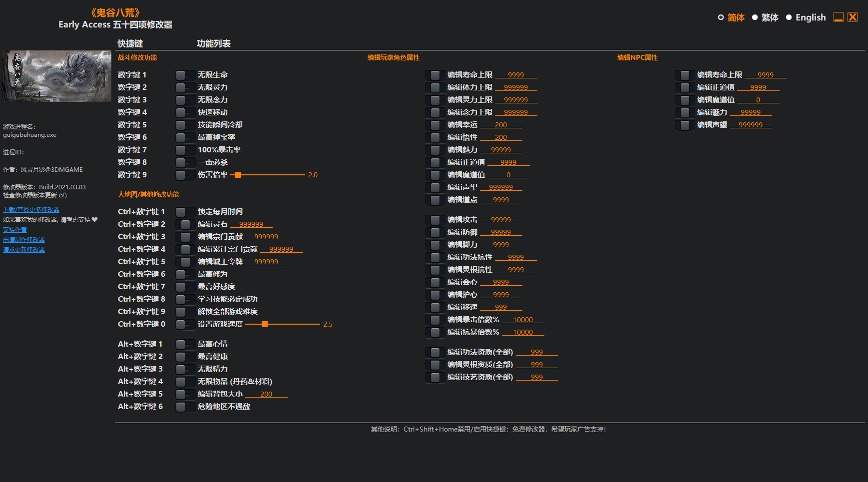Toggle 设置游戏速度 switch
Viewport: 868px width, 482px height.
pos(185,324)
